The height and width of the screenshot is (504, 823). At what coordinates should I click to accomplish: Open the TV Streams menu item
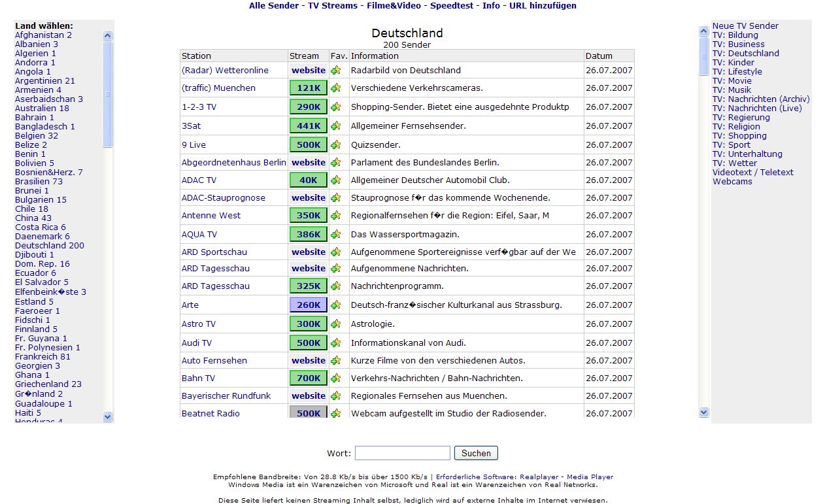(333, 6)
